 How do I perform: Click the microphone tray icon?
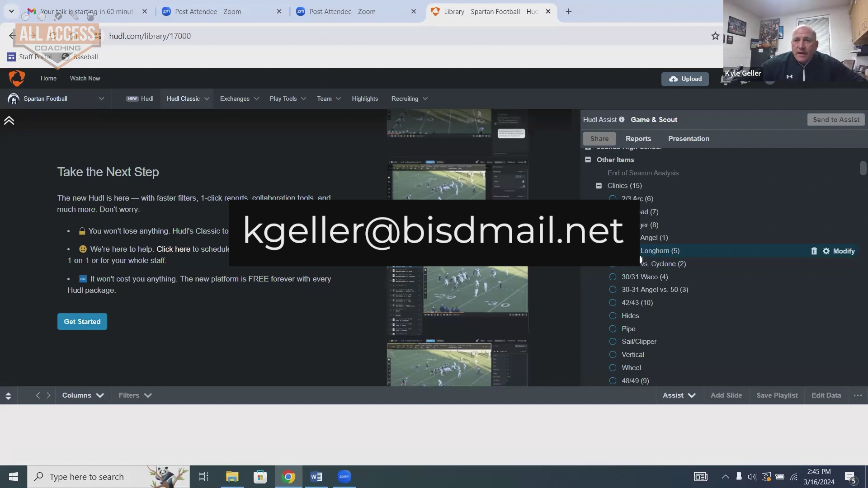tap(739, 477)
